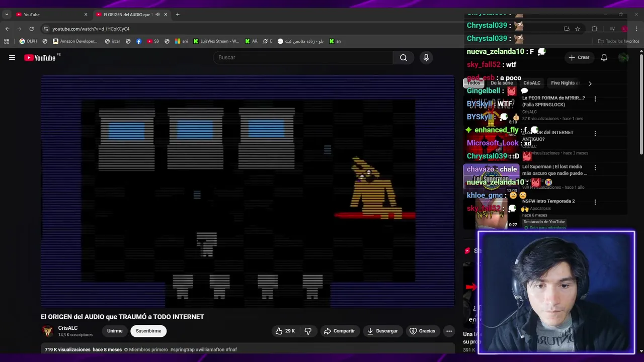Viewport: 644px width, 362px height.
Task: Close the El ORIGEN del AUDIO tab
Action: [166, 15]
